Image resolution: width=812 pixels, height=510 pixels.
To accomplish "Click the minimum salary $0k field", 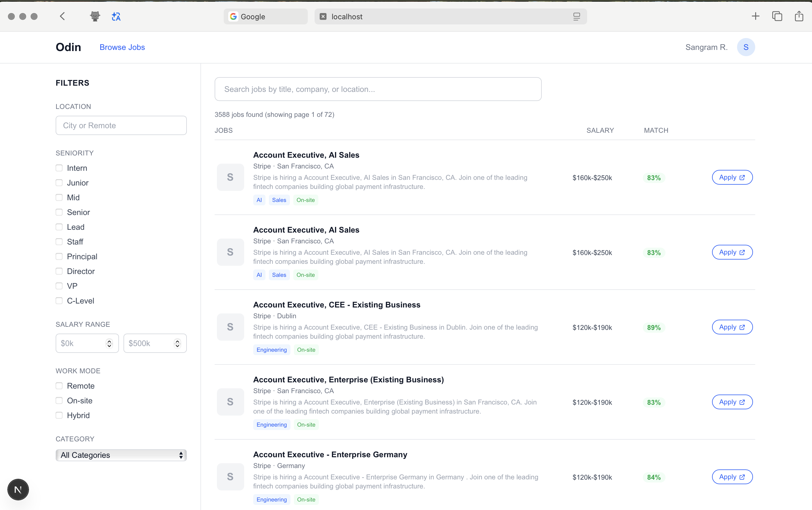I will [87, 343].
